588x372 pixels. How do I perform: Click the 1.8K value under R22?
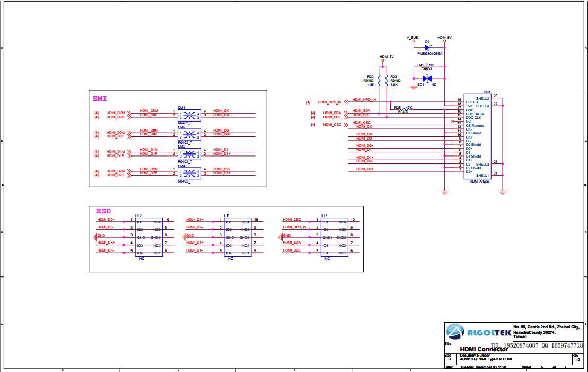371,85
